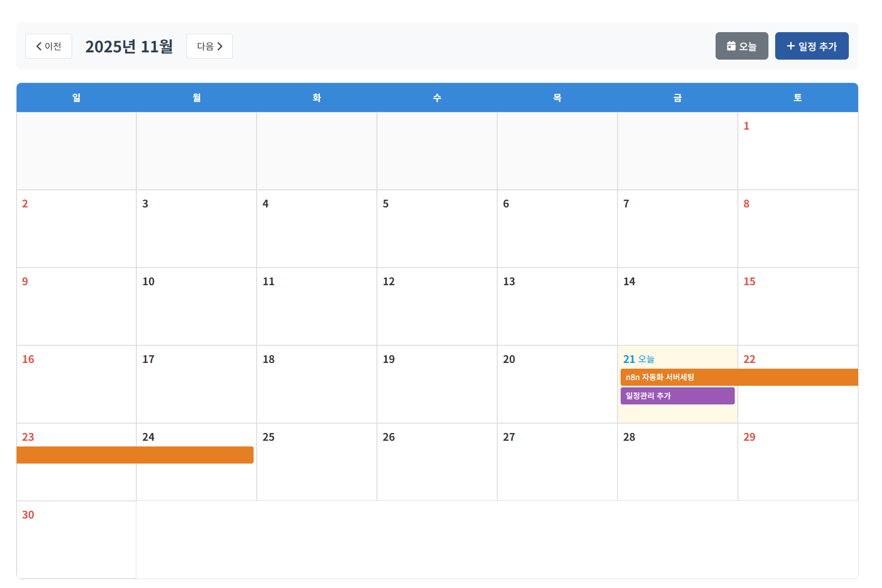Select day 30 cell
The height and width of the screenshot is (588, 882).
tap(76, 540)
